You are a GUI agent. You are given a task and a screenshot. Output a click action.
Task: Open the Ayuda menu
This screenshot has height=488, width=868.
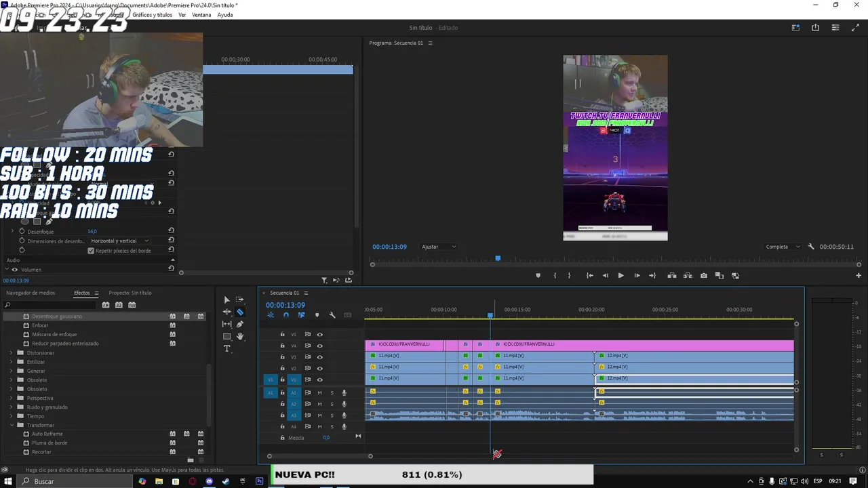point(225,15)
